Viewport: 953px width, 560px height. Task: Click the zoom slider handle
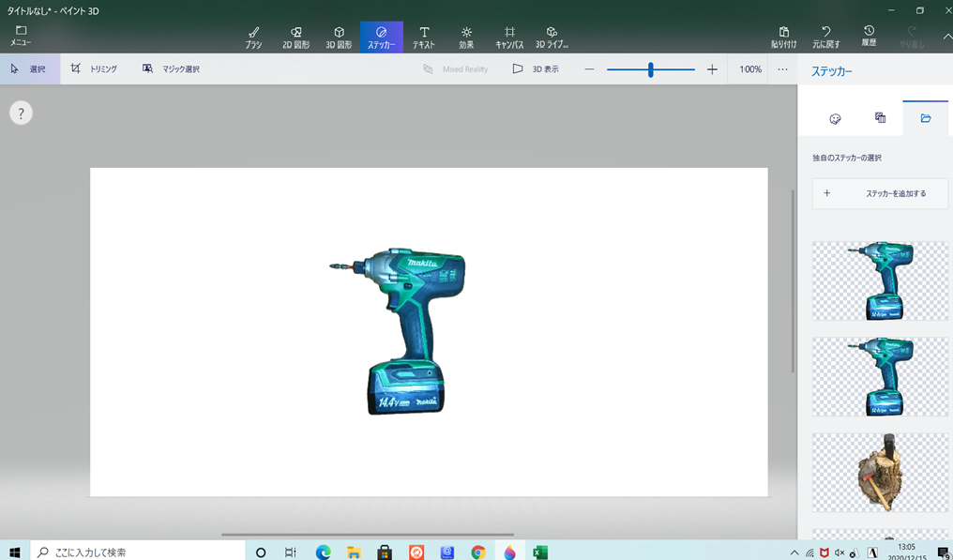coord(650,69)
